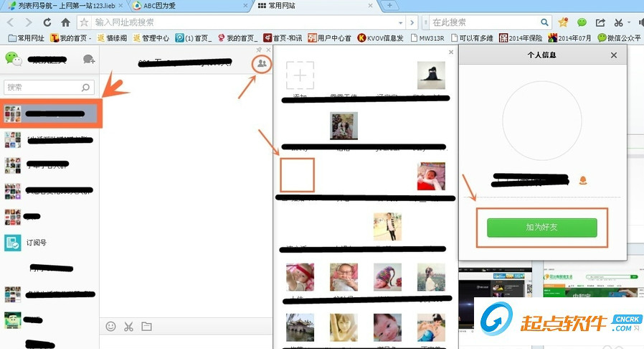Screen dimensions: 644x349
Task: Focus the WeChat 搜索 field
Action: (x=49, y=87)
